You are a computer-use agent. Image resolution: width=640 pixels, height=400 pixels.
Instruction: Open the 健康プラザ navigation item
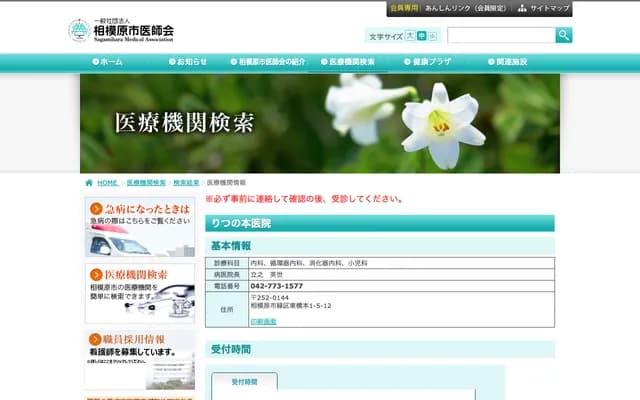tap(428, 62)
